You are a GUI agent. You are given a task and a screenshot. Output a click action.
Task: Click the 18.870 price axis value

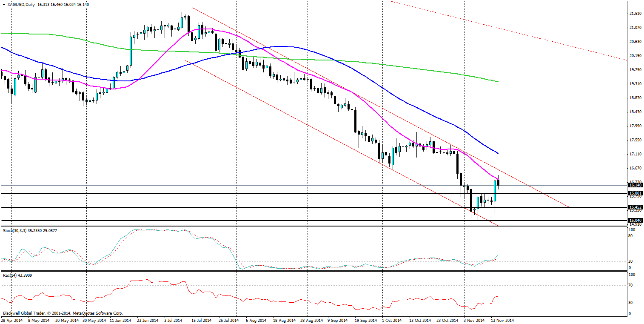click(635, 98)
